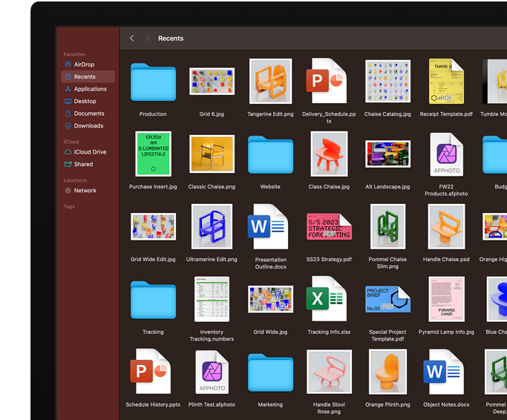Open the Downloads sidebar location
Image resolution: width=507 pixels, height=420 pixels.
(x=88, y=125)
